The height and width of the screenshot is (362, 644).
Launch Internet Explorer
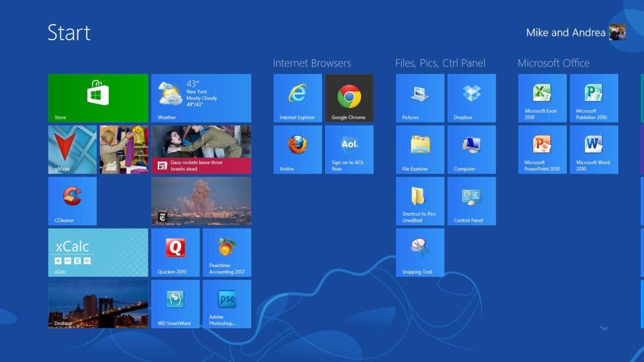pyautogui.click(x=297, y=98)
